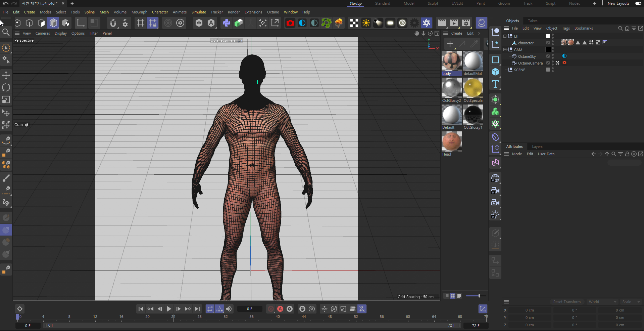644x331 pixels.
Task: Click the CAM layer black color swatch
Action: tap(548, 49)
